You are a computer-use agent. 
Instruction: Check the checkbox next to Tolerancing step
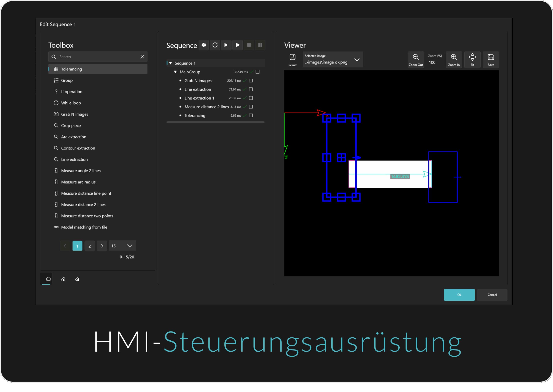(x=251, y=115)
